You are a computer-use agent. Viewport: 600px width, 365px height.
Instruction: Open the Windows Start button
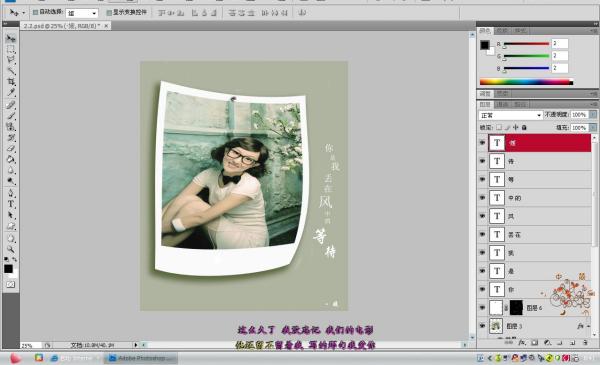coord(15,358)
